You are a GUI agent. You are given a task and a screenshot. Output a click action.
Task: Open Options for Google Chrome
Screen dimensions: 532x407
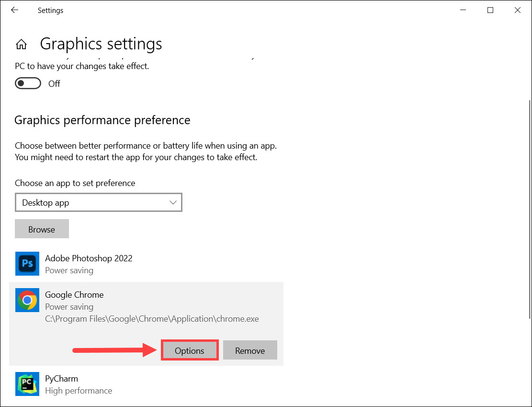click(x=190, y=350)
